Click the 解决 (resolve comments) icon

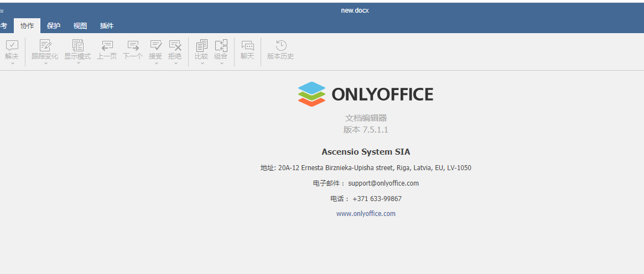tap(12, 45)
